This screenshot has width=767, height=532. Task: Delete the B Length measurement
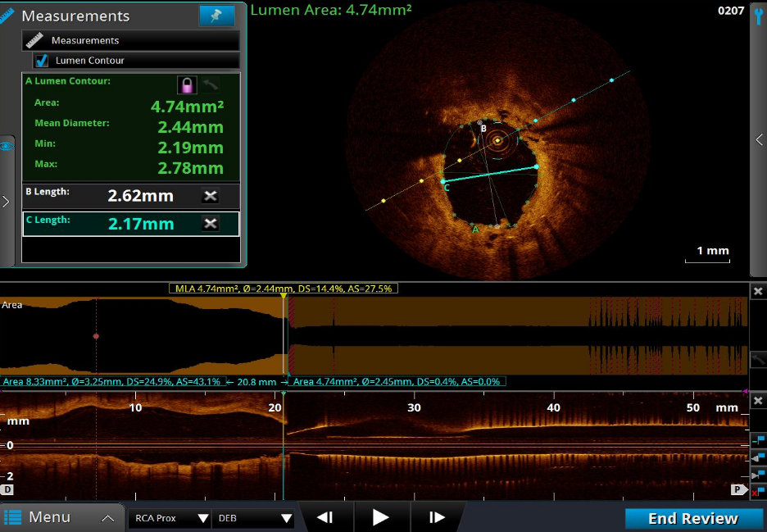(211, 196)
